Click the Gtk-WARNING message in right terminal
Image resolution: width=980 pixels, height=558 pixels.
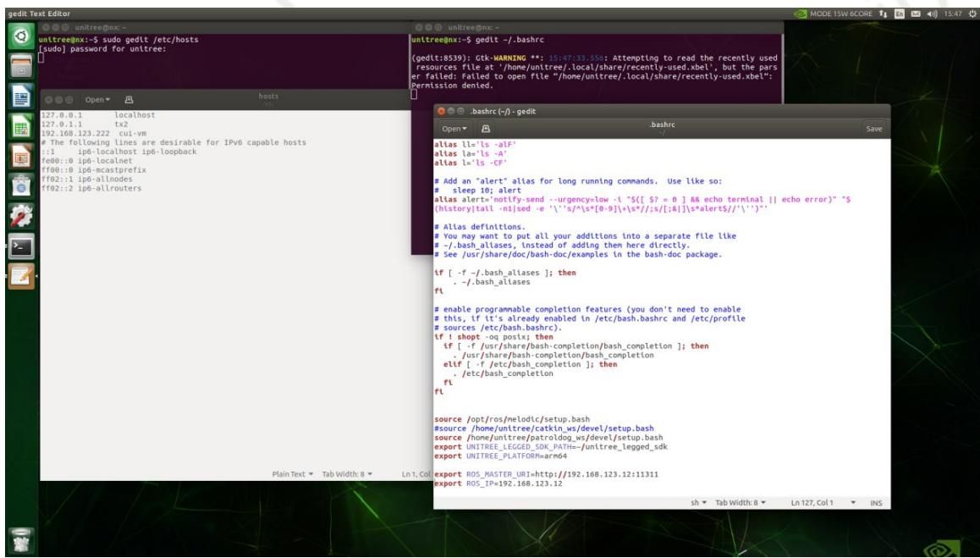pyautogui.click(x=594, y=72)
